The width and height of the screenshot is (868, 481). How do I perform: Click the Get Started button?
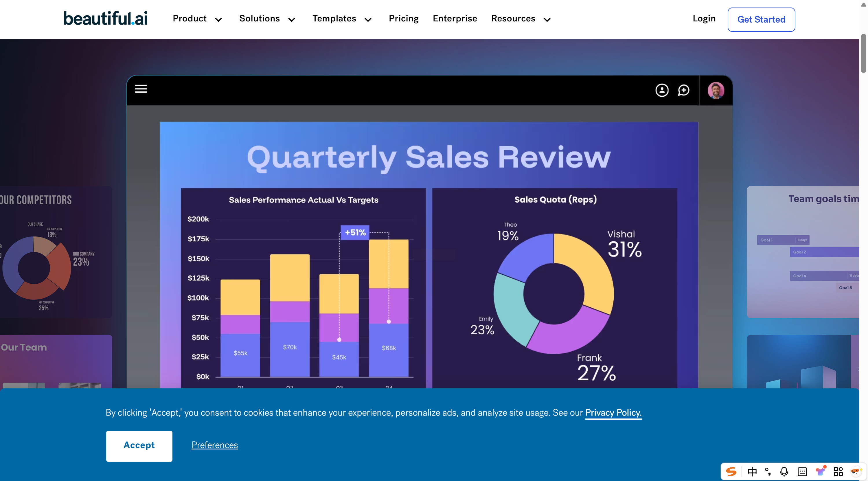coord(761,20)
